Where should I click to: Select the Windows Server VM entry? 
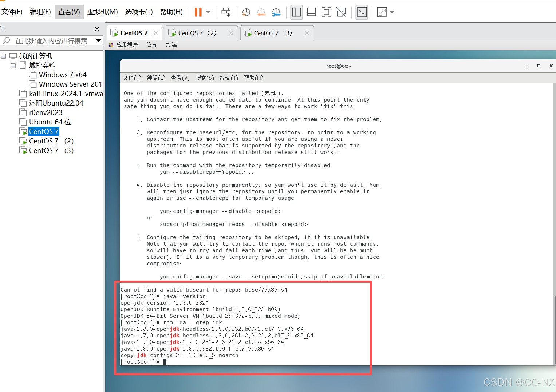point(70,84)
